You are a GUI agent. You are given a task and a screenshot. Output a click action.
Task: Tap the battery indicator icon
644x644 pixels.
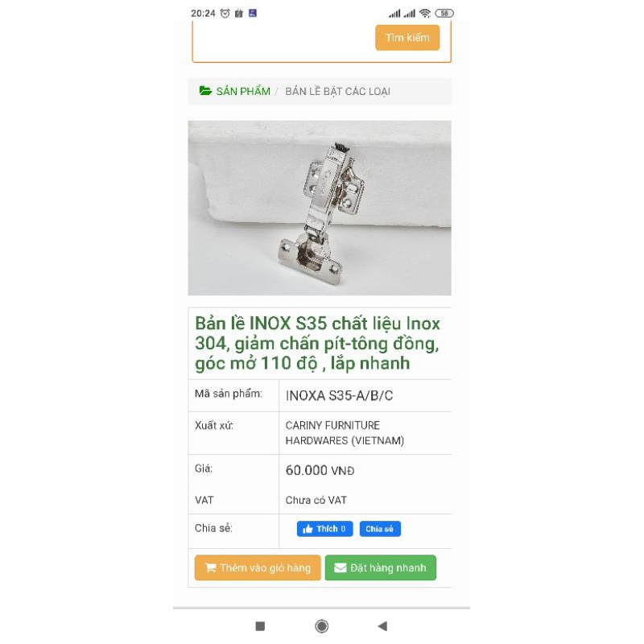[444, 13]
